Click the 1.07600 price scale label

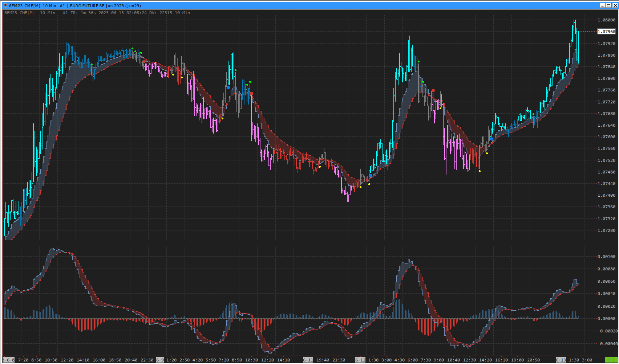pyautogui.click(x=607, y=137)
